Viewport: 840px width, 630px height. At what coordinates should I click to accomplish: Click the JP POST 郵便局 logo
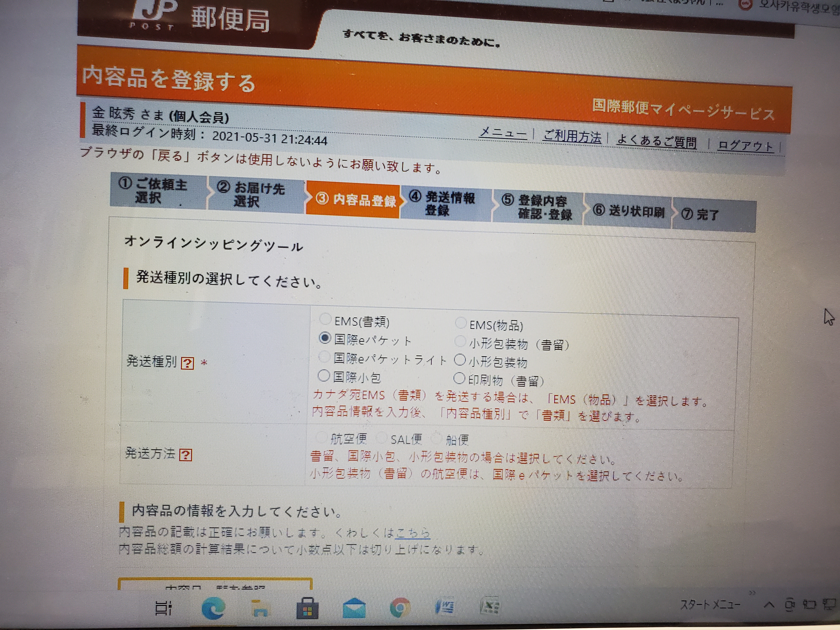tap(199, 17)
